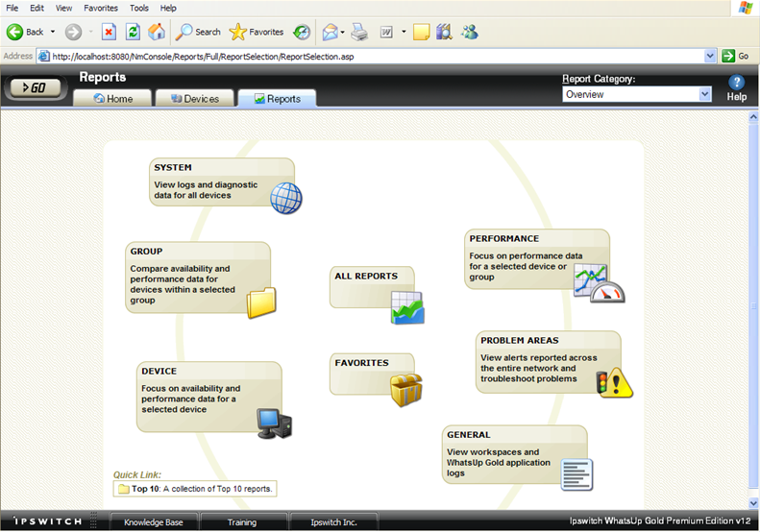Open the Favorites menu in menu bar
Viewport: 760px width, 532px height.
pyautogui.click(x=101, y=8)
